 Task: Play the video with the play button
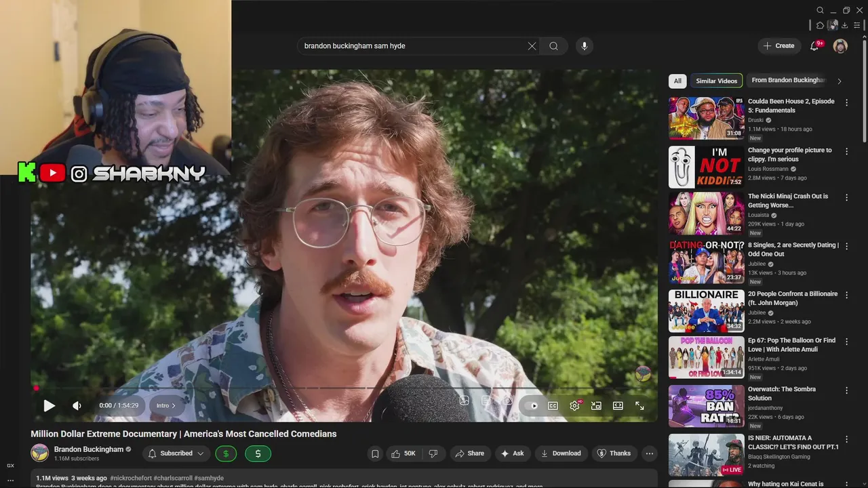coord(50,405)
